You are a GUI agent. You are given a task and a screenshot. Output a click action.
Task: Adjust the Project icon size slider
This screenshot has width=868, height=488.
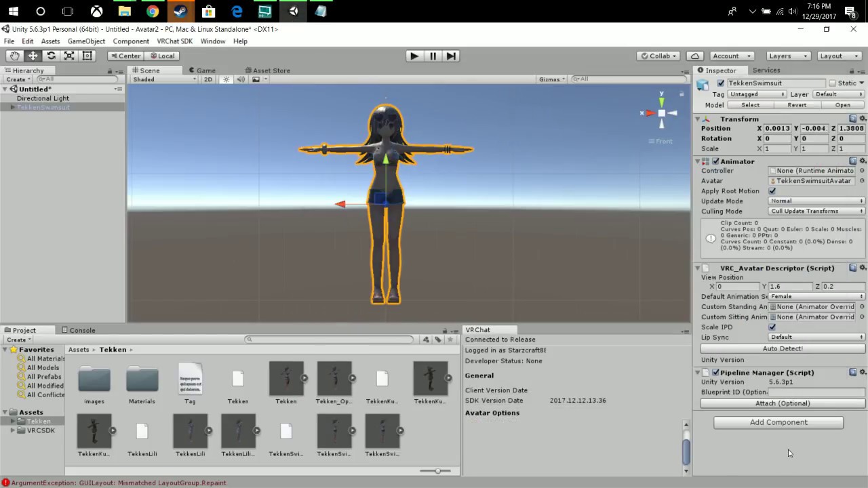[438, 470]
